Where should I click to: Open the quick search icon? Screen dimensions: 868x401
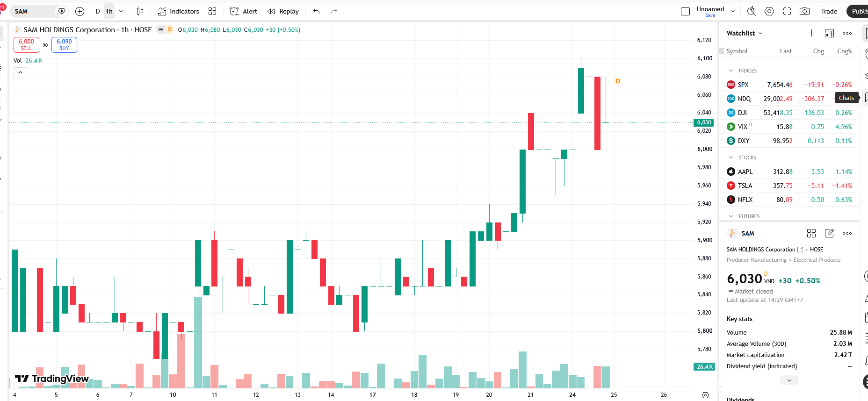coord(752,11)
